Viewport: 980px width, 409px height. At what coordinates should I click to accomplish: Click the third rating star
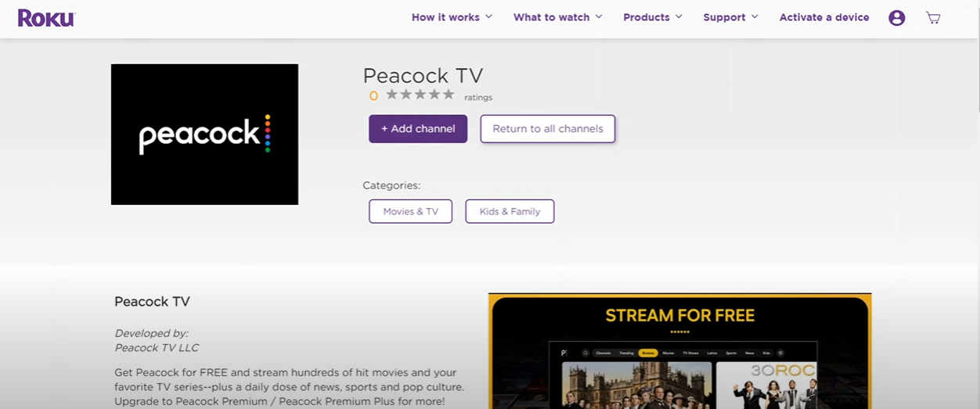pos(420,95)
